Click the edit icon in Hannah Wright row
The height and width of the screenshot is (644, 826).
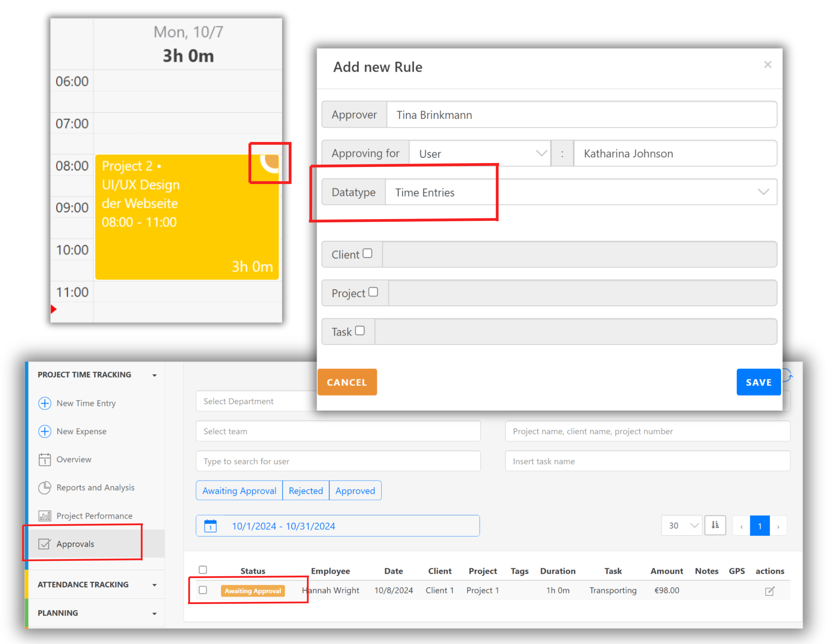770,591
